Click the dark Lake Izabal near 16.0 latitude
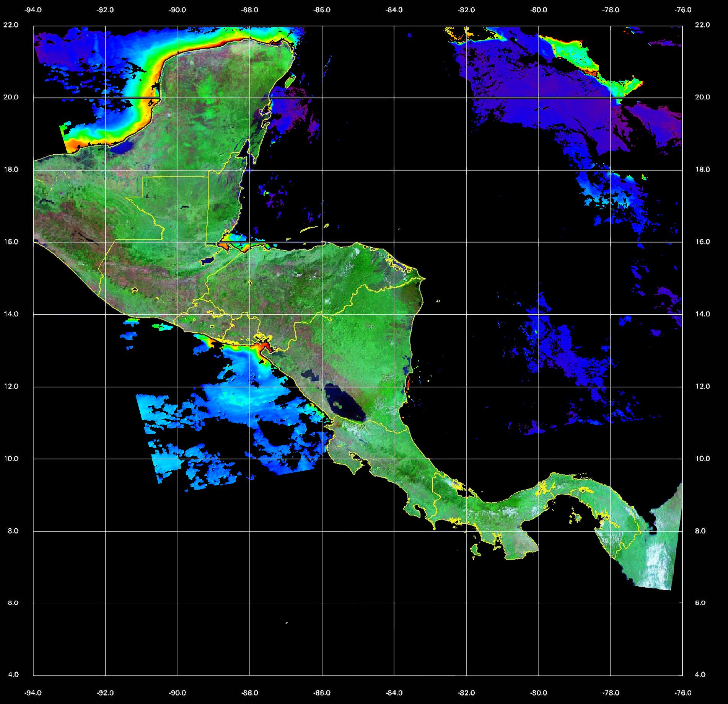The height and width of the screenshot is (704, 728). pyautogui.click(x=208, y=261)
